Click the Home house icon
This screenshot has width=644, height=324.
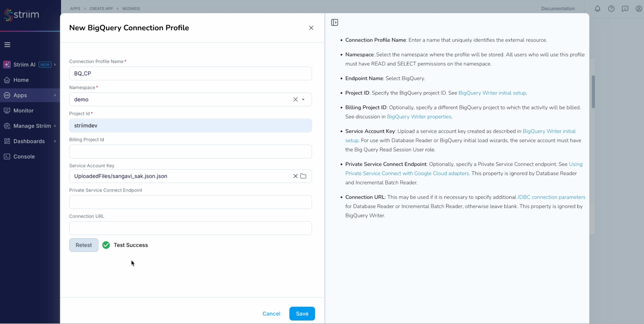7,80
